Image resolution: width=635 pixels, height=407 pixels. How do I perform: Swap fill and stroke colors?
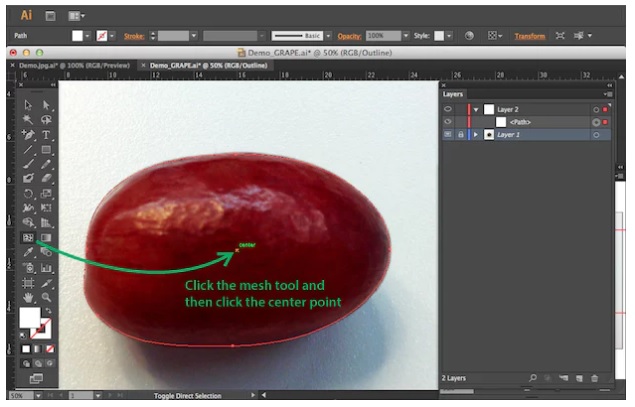pos(48,311)
